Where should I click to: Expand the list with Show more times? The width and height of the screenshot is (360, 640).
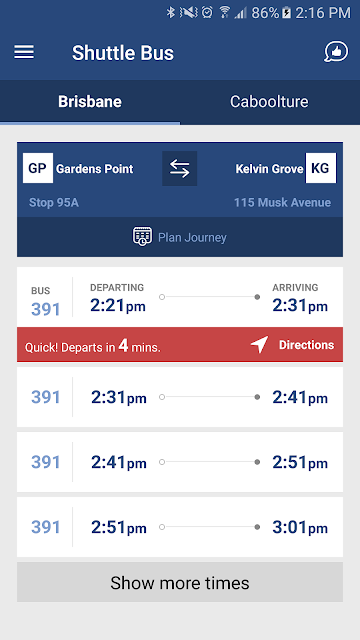[x=180, y=582]
